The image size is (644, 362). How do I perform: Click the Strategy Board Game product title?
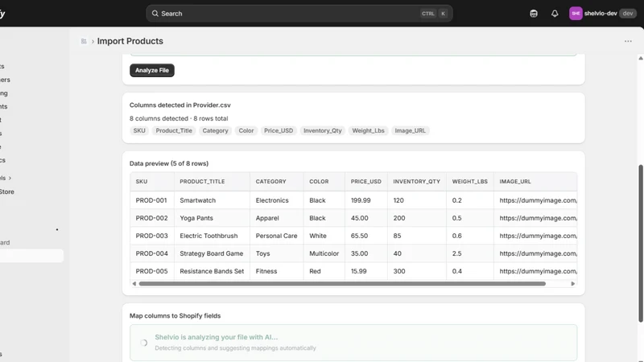pyautogui.click(x=212, y=253)
